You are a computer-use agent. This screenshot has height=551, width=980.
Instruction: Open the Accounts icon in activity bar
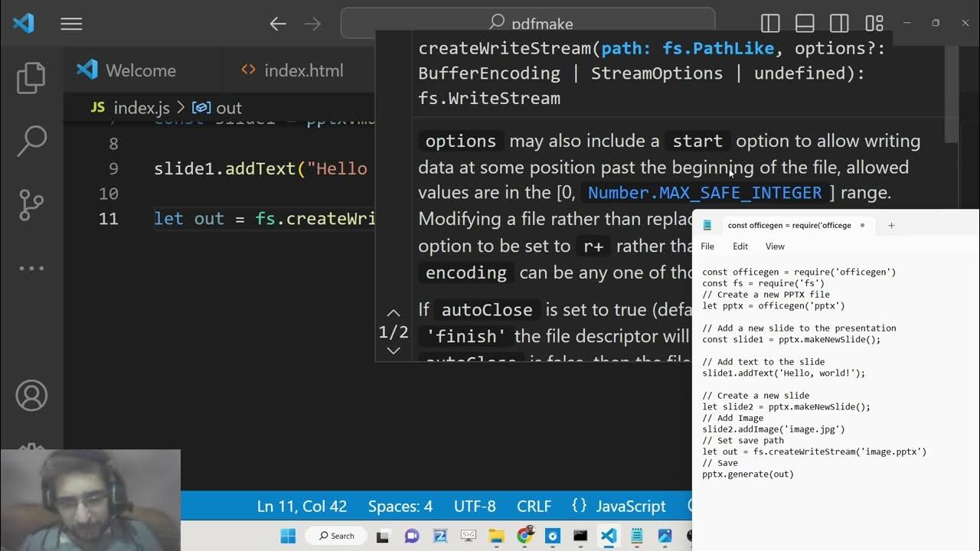(31, 396)
